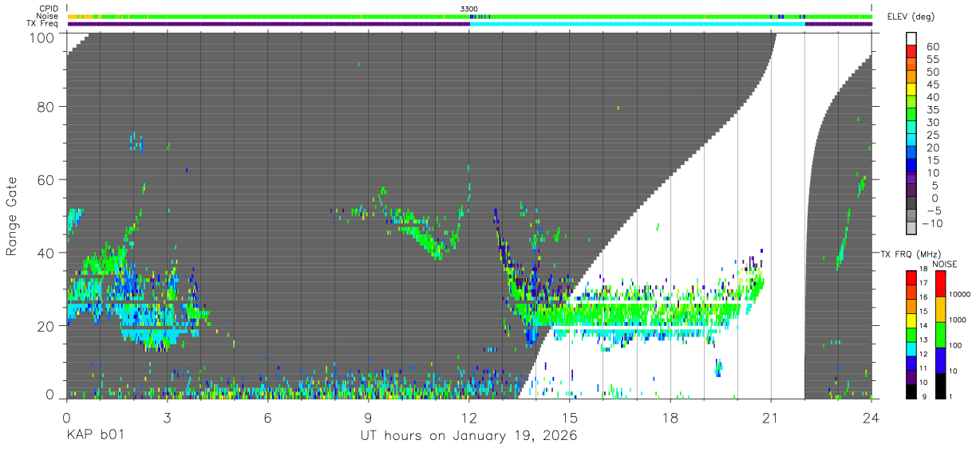Select the 12 tick on UT hours axis

[469, 418]
